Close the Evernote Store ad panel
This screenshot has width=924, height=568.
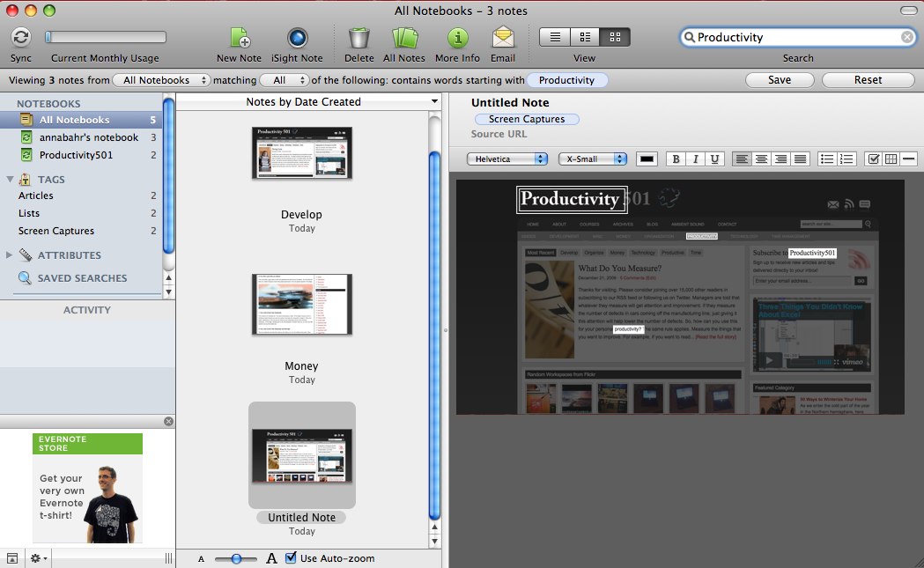tap(168, 421)
